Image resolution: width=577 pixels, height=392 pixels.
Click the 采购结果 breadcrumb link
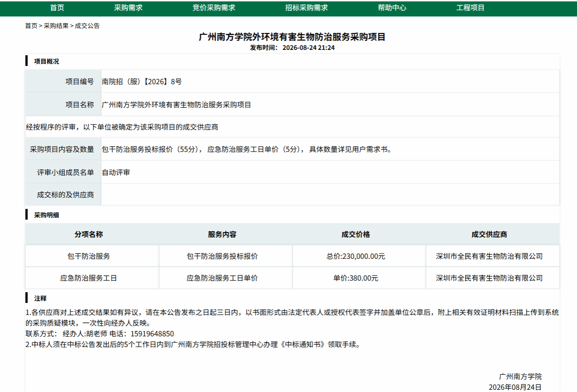click(x=56, y=26)
